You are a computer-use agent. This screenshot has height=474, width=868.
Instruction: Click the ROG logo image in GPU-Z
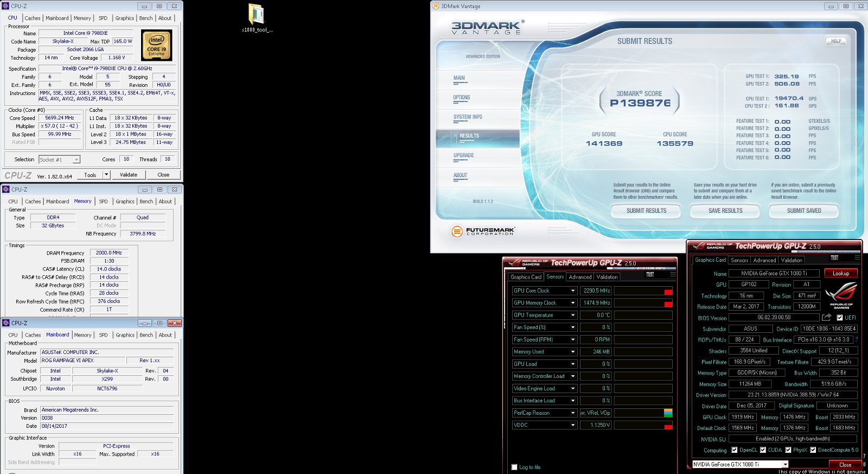pyautogui.click(x=841, y=295)
